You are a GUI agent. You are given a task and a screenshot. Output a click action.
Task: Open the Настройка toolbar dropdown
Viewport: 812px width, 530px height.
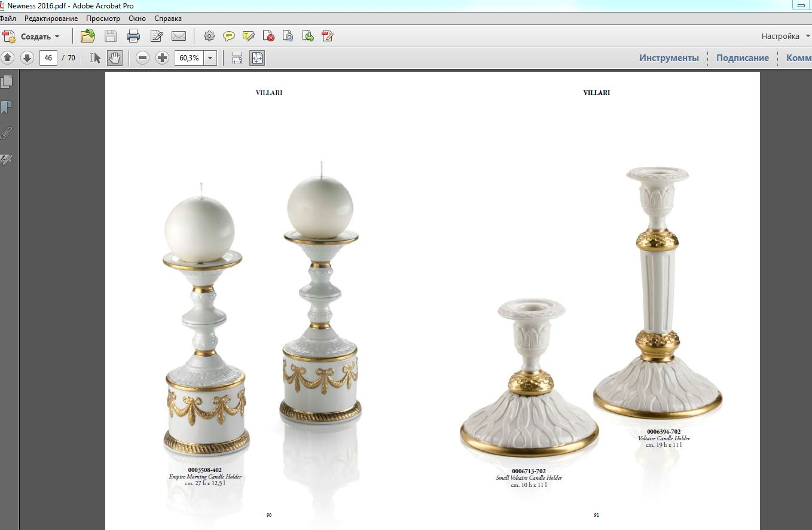click(785, 36)
